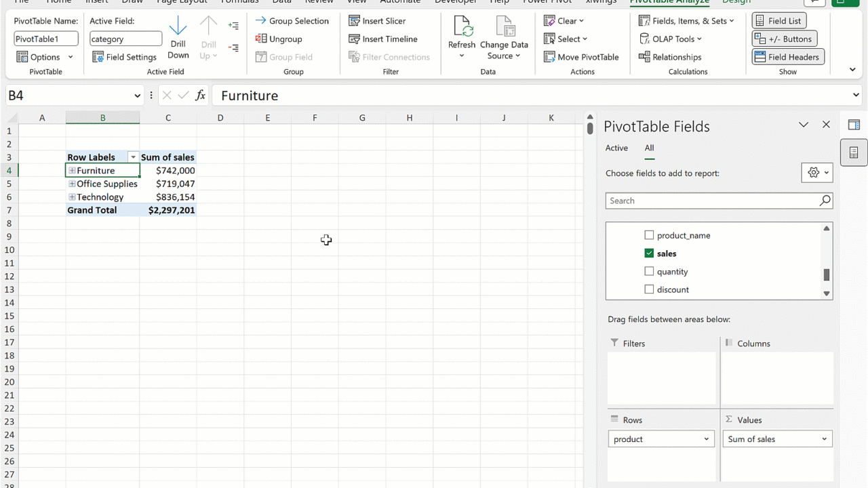Screen dimensions: 868x488
Task: Open the field list tools gear
Action: (816, 173)
